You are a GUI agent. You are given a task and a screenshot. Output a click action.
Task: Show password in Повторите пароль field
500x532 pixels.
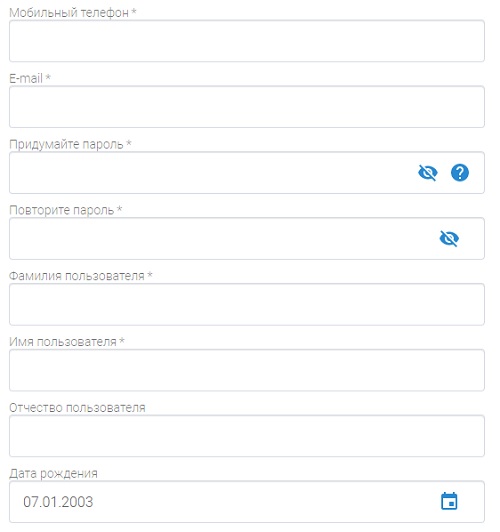pos(449,239)
